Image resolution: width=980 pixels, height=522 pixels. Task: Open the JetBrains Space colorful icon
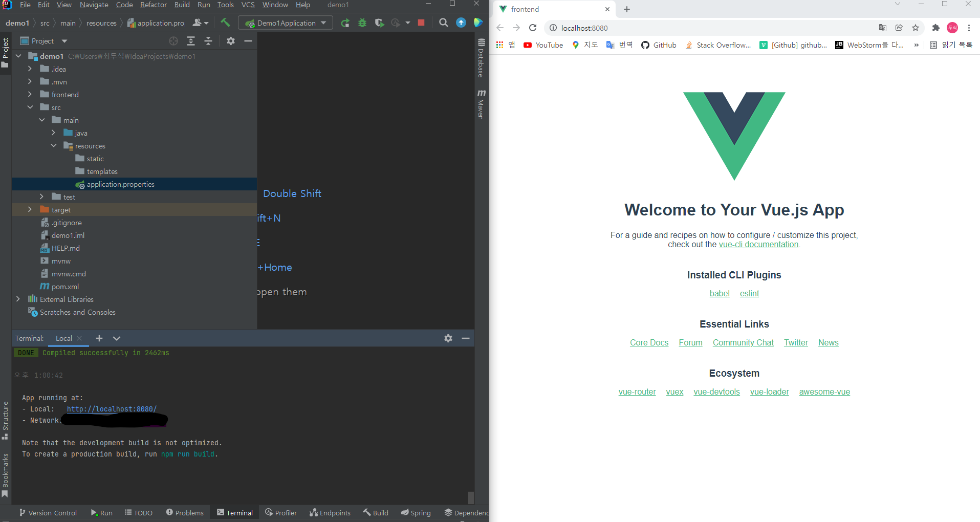[478, 23]
